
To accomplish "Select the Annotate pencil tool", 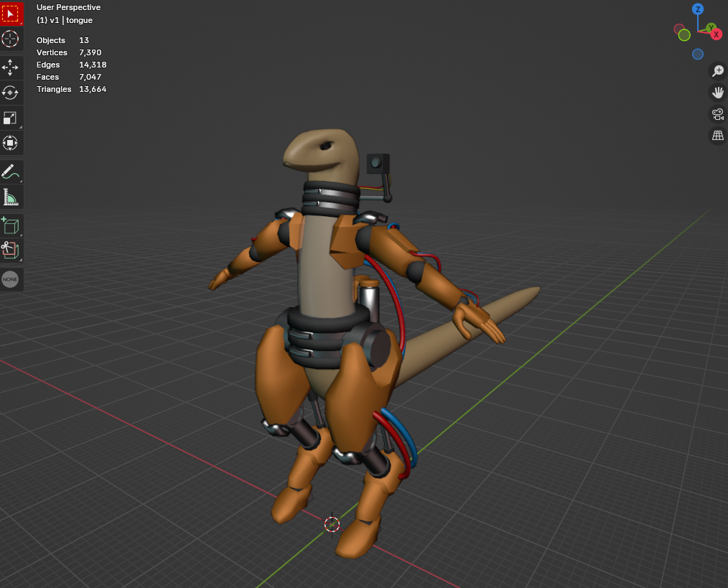I will click(x=10, y=172).
